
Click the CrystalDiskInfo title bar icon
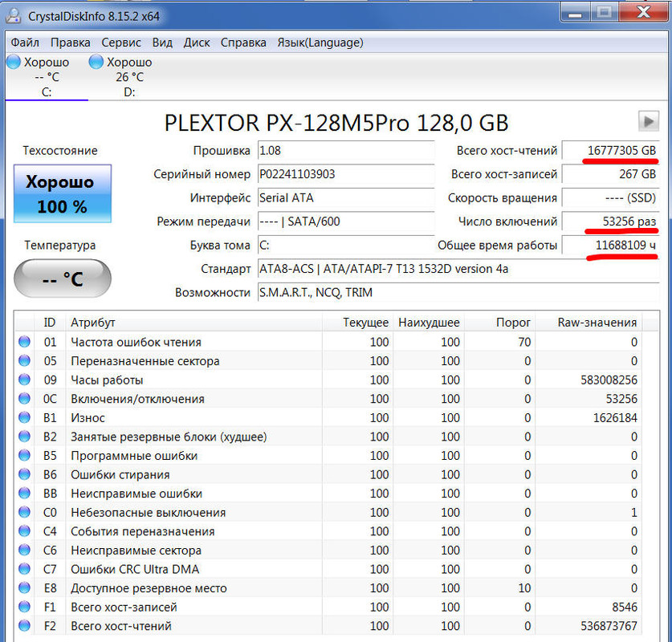14,16
